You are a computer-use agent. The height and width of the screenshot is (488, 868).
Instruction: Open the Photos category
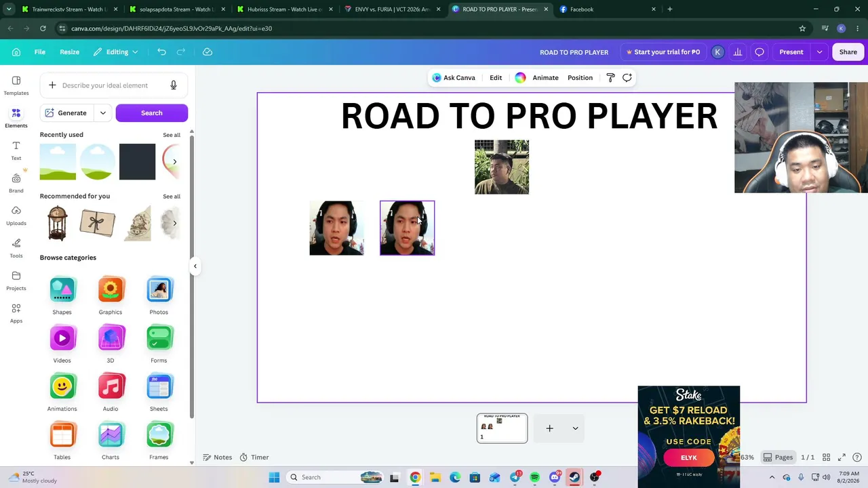pyautogui.click(x=159, y=296)
